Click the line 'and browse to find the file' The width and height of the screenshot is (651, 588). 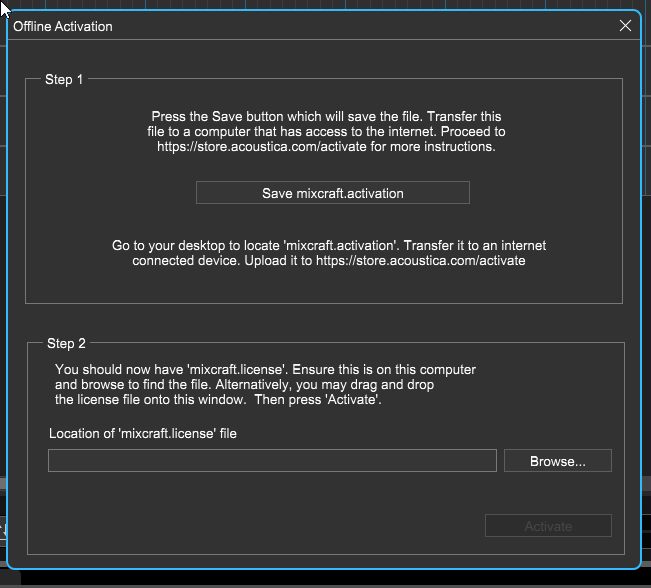[x=245, y=385]
